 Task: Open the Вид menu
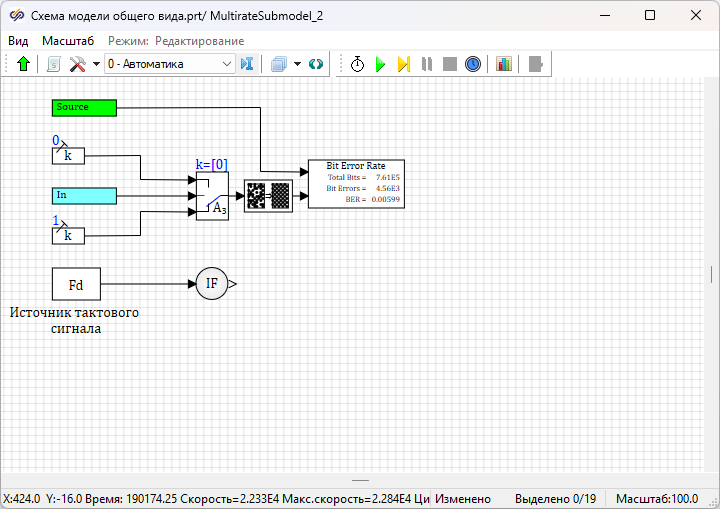18,41
